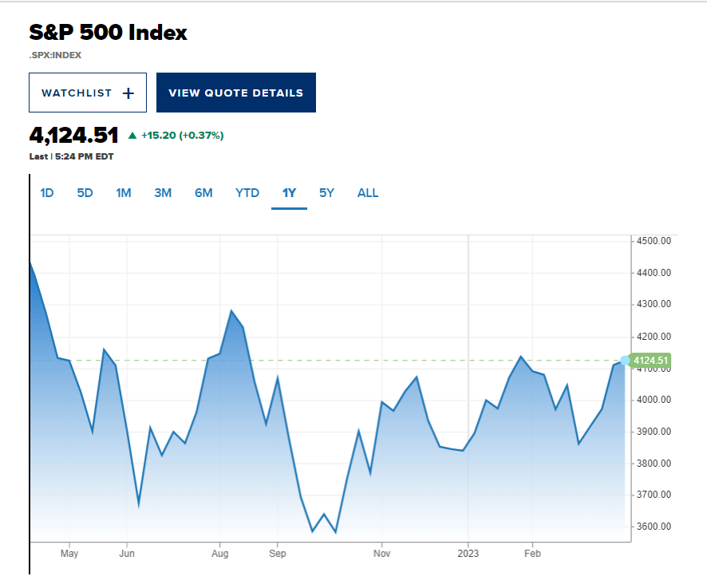Click the 4,124.51 last price value
Screen dimensions: 707x588
73,135
